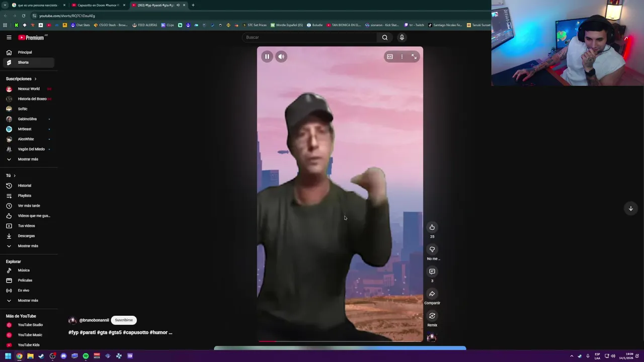Mute the Short's audio
This screenshot has height=362, width=644.
281,56
